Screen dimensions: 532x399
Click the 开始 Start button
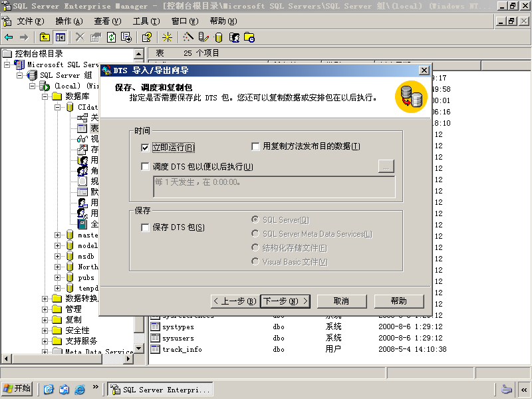coord(17,388)
